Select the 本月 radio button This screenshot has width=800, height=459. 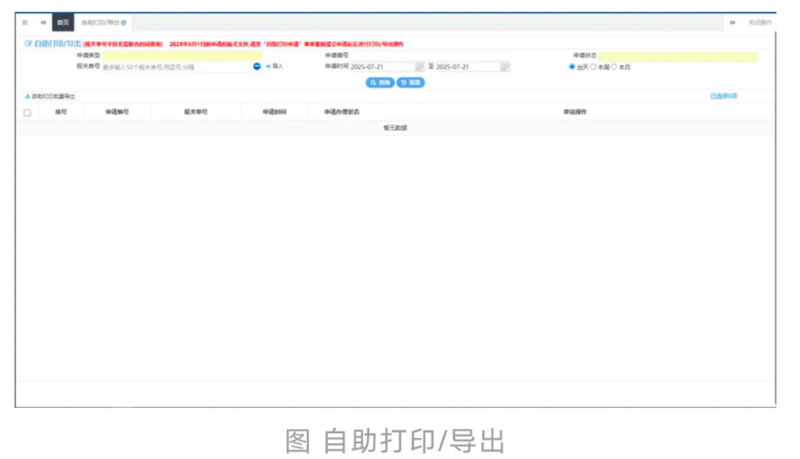tap(615, 67)
